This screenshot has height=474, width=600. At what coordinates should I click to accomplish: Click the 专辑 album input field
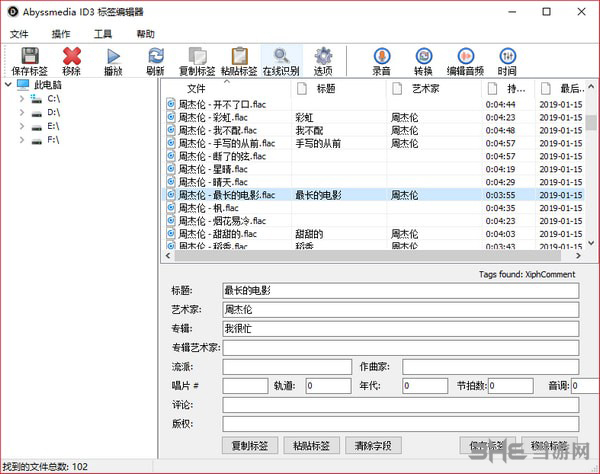(401, 329)
